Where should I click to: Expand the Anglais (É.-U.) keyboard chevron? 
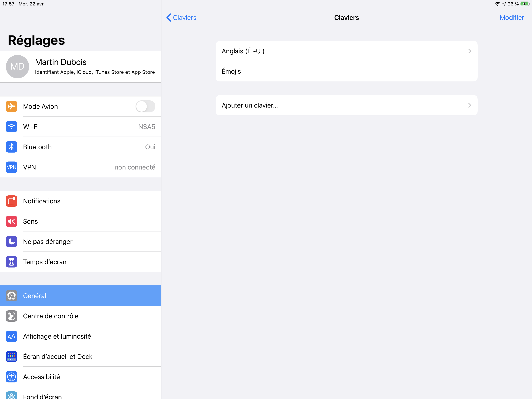(469, 51)
